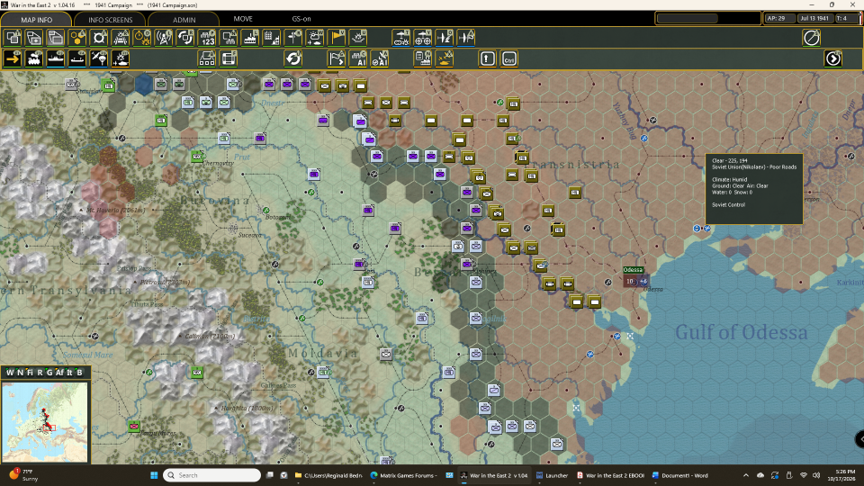Viewport: 864px width, 486px height.
Task: Toggle the Af filter on minimap bar
Action: pos(60,372)
